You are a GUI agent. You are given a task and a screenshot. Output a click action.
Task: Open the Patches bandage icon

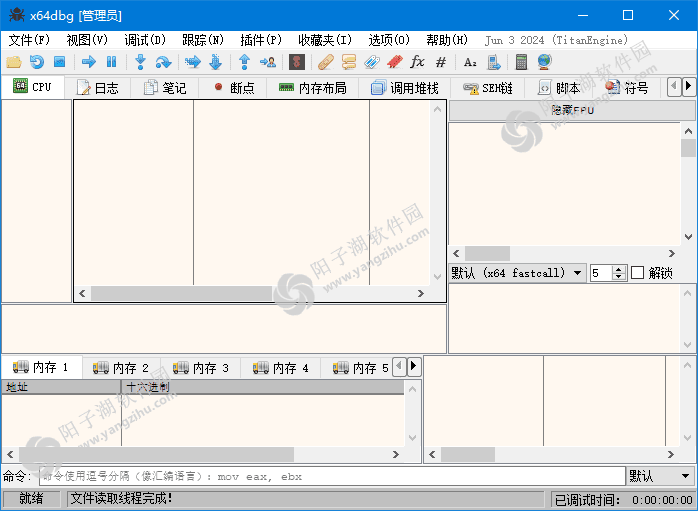coord(326,62)
